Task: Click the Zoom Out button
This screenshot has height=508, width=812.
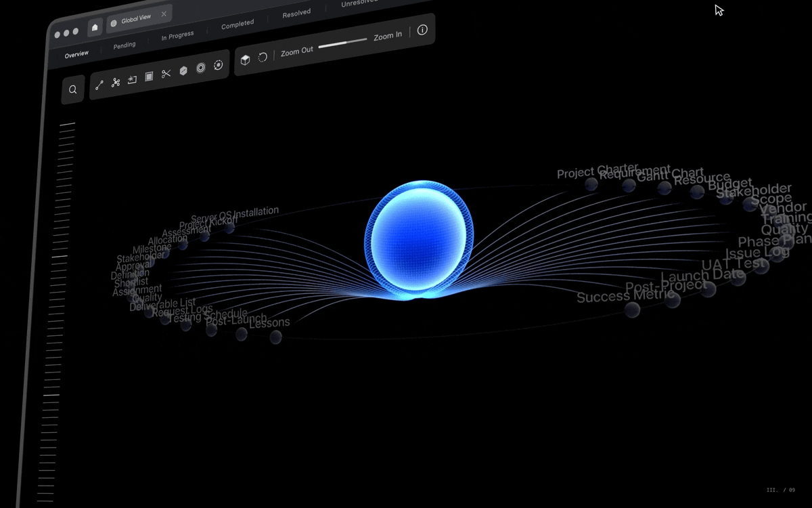Action: (x=297, y=51)
